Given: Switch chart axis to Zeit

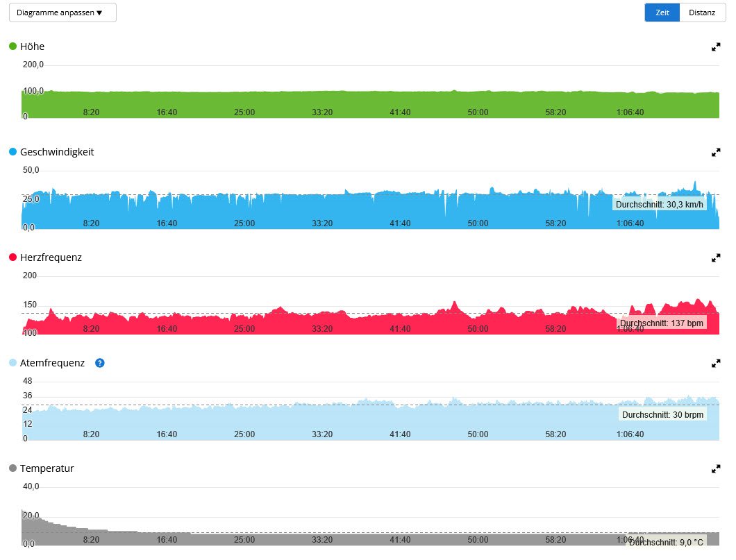Looking at the screenshot, I should tap(662, 12).
